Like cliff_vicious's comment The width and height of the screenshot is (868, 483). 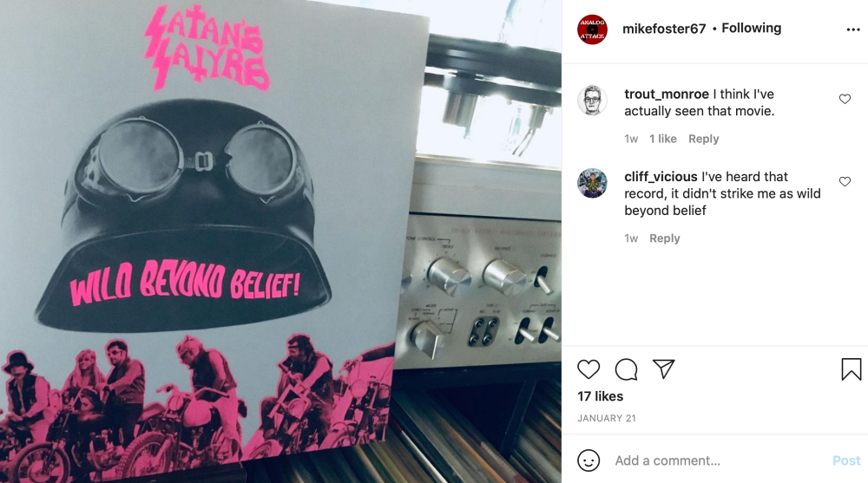845,181
